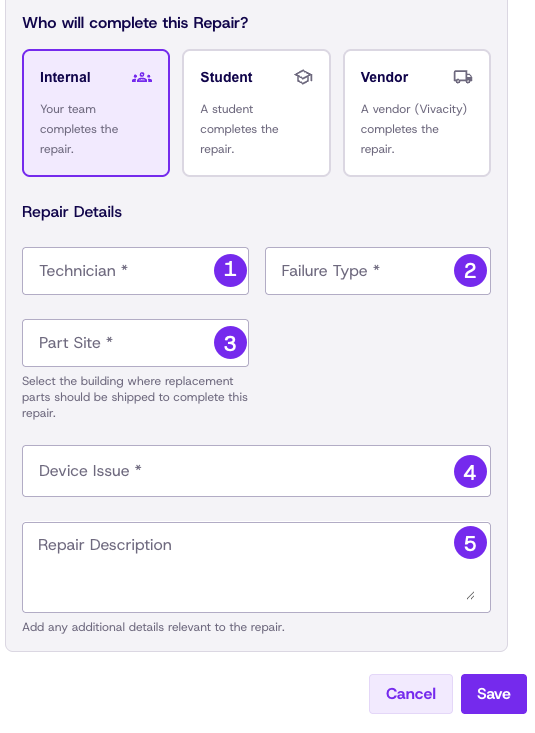This screenshot has height=733, width=535.
Task: Click the Student graduation cap icon
Action: 303,77
